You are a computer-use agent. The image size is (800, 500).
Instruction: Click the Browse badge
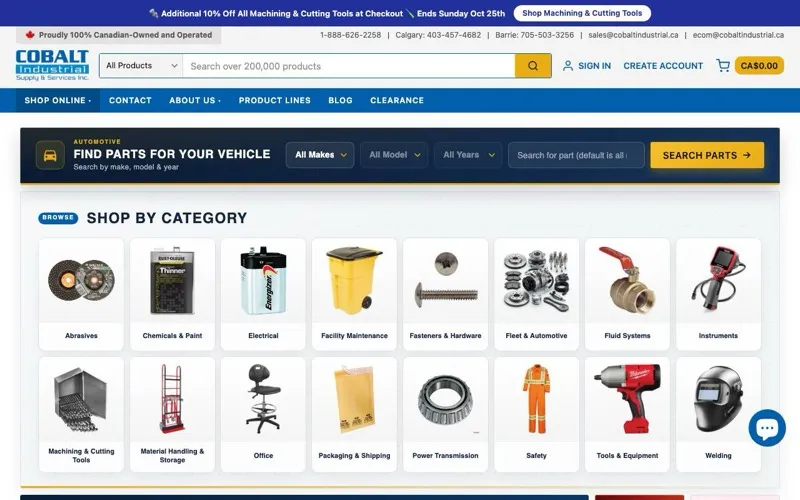pos(58,218)
